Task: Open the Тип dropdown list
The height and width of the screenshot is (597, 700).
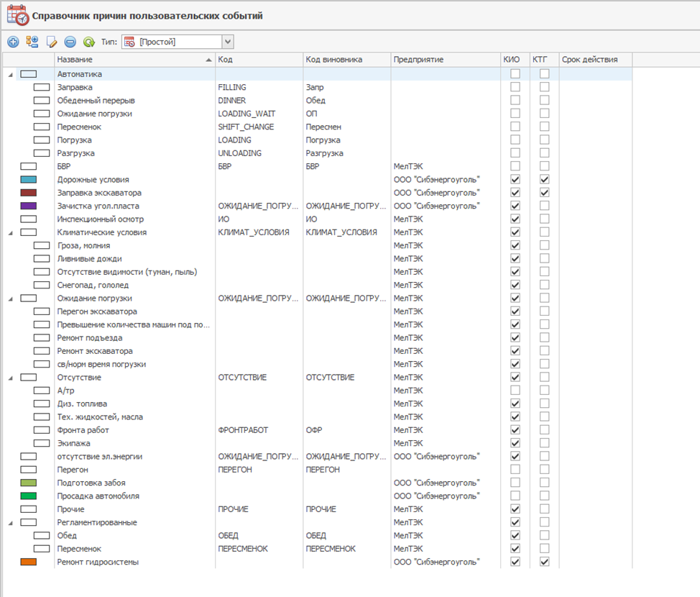Action: (227, 42)
